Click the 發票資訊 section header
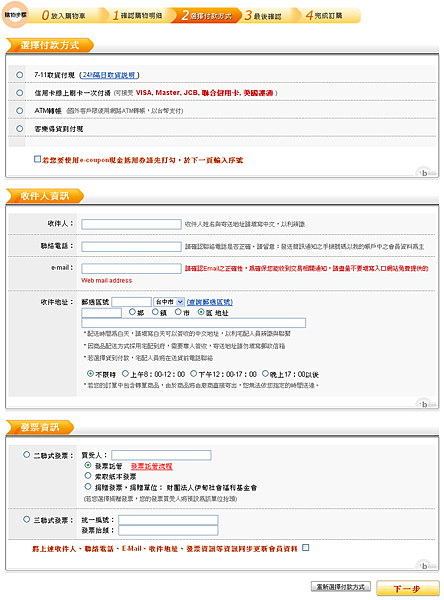Screen dimensions: 444x600 coord(40,427)
